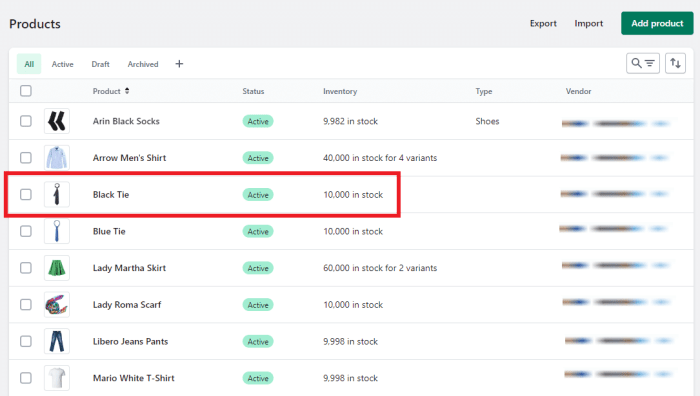Click Black Tie '10,000 in stock' cell
Screen dimensions: 700x396
pyautogui.click(x=353, y=194)
